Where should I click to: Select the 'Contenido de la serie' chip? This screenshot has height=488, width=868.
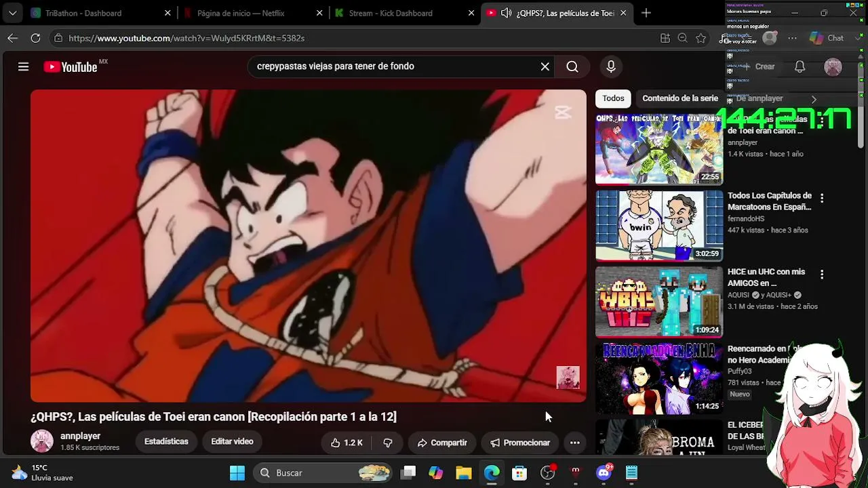680,98
